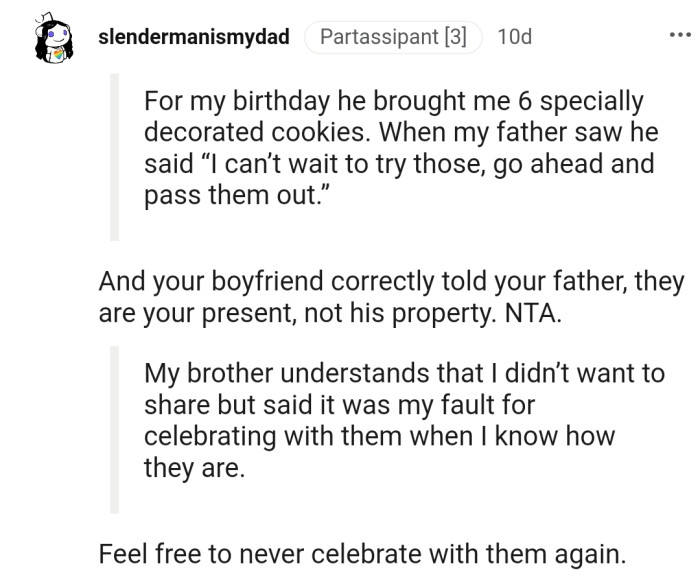Click the line "And your boyfriend correctly told"
The image size is (700, 586).
[391, 282]
